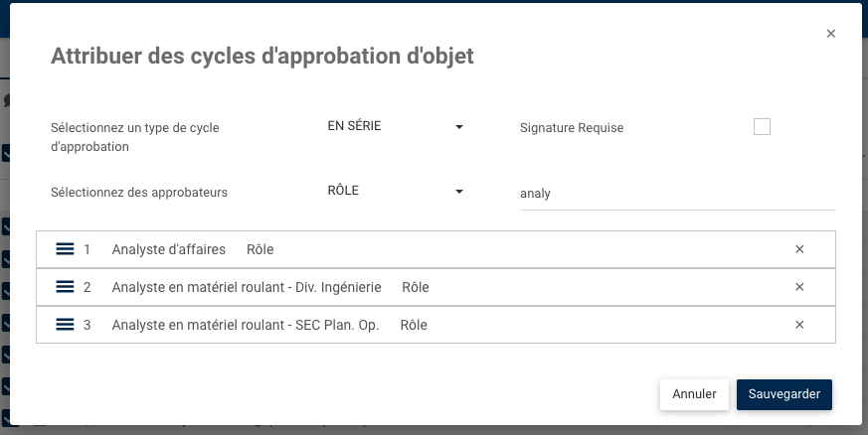Click drag handle for Analyste d'affaires row

click(66, 249)
